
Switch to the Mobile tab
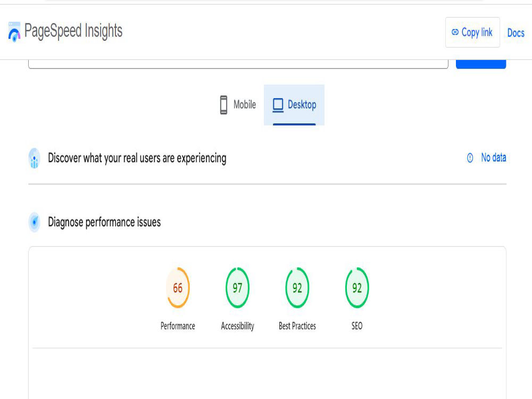click(x=238, y=104)
